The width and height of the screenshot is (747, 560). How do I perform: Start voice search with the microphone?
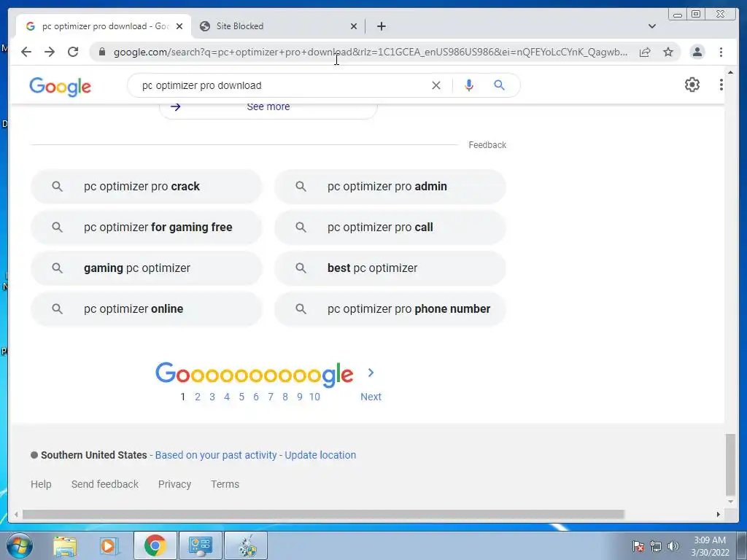(469, 85)
